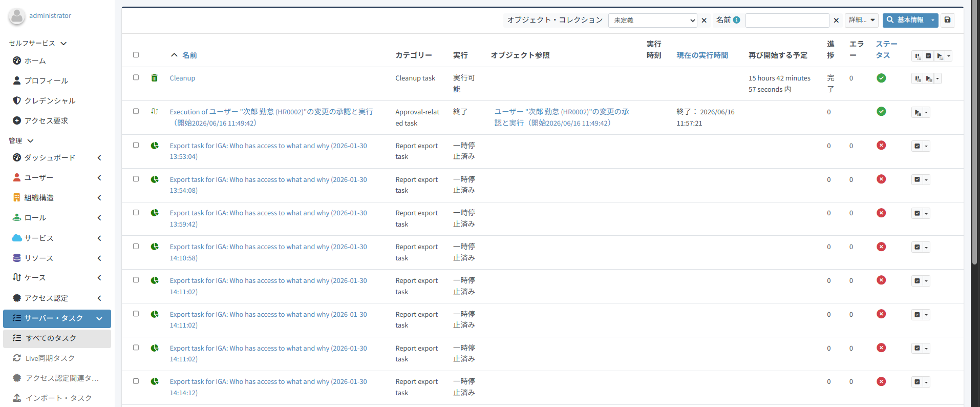Open the Execution of ユーザー task link
This screenshot has height=407, width=980.
point(271,117)
